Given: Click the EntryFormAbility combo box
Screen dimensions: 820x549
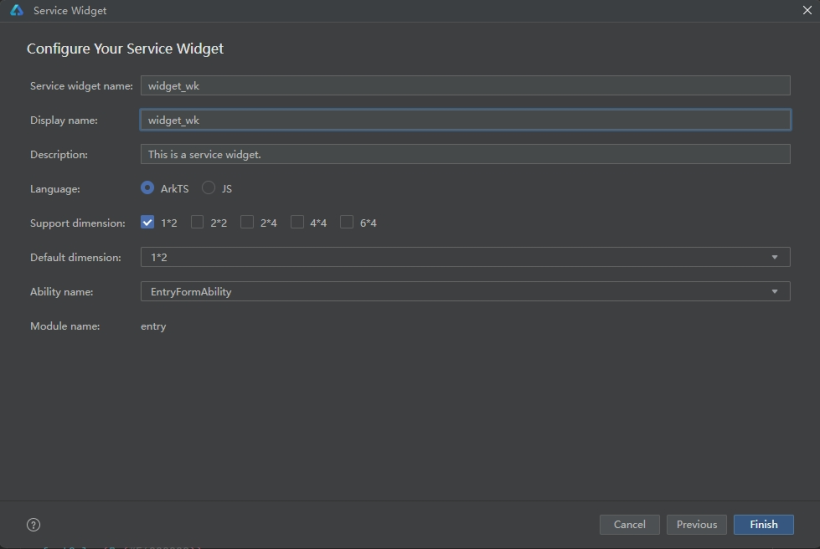Looking at the screenshot, I should tap(465, 292).
